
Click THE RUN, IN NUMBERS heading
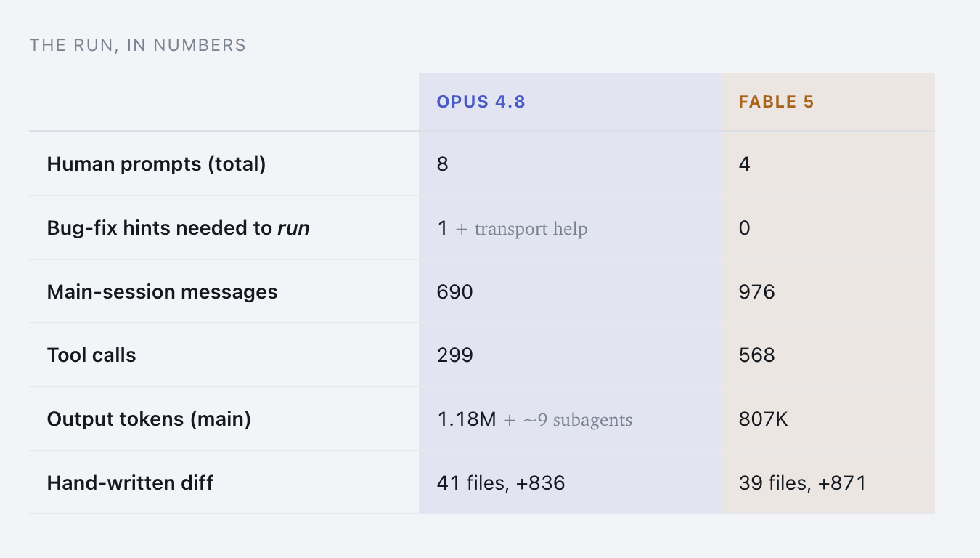point(138,45)
